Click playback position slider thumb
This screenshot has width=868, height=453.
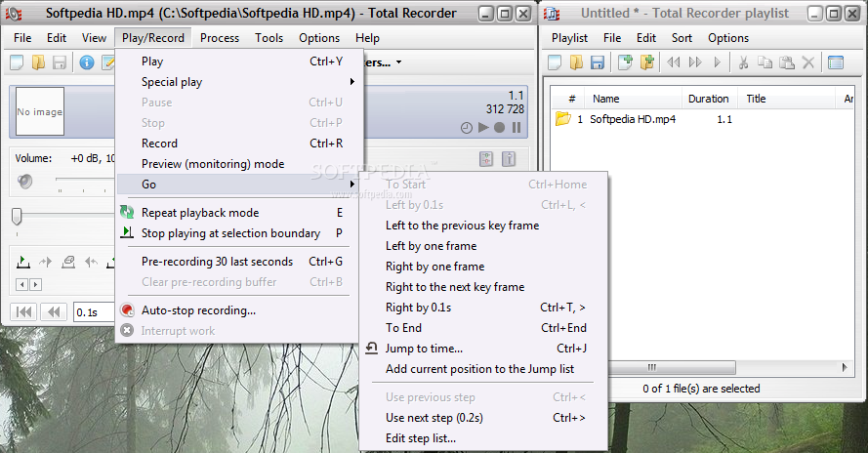17,217
